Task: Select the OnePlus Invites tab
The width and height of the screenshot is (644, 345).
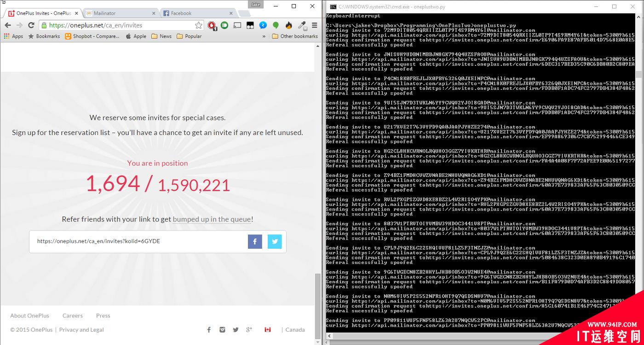Action: [x=43, y=13]
